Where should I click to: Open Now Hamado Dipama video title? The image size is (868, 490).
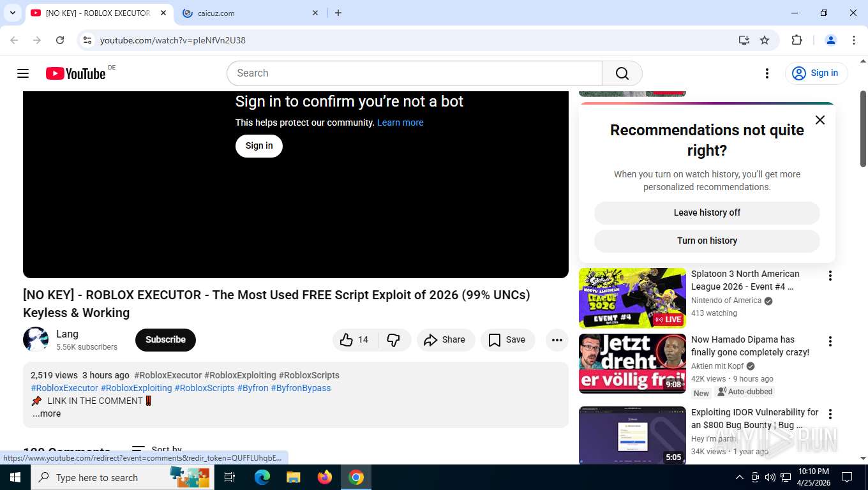(750, 346)
